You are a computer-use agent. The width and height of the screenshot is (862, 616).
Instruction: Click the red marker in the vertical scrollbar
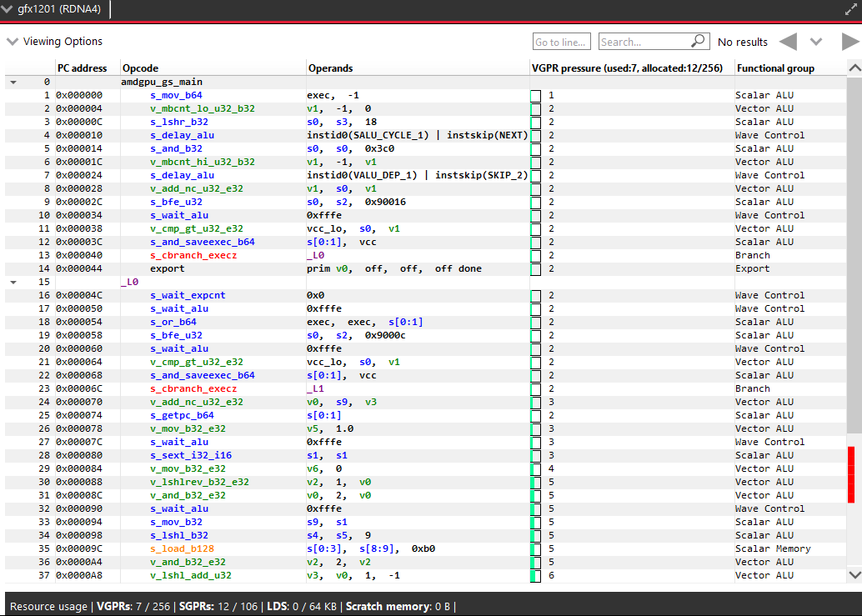pos(851,474)
